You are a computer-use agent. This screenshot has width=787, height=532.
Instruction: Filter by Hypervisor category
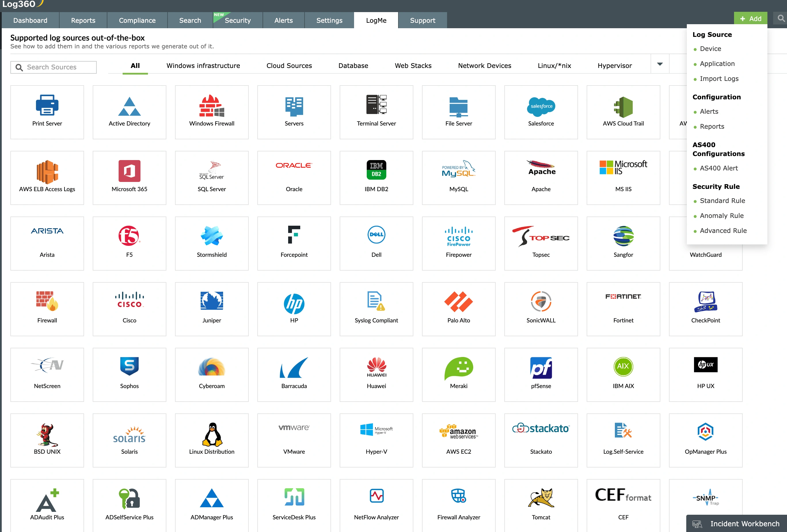pos(615,66)
